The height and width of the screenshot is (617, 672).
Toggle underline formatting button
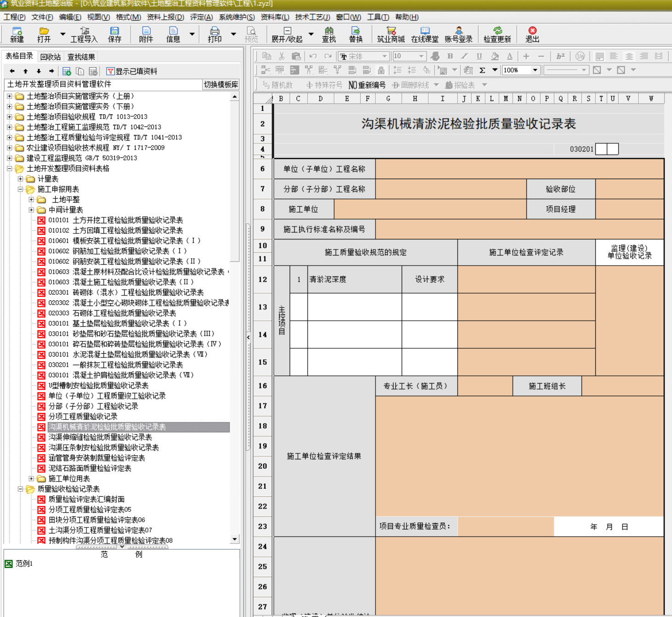click(x=479, y=56)
